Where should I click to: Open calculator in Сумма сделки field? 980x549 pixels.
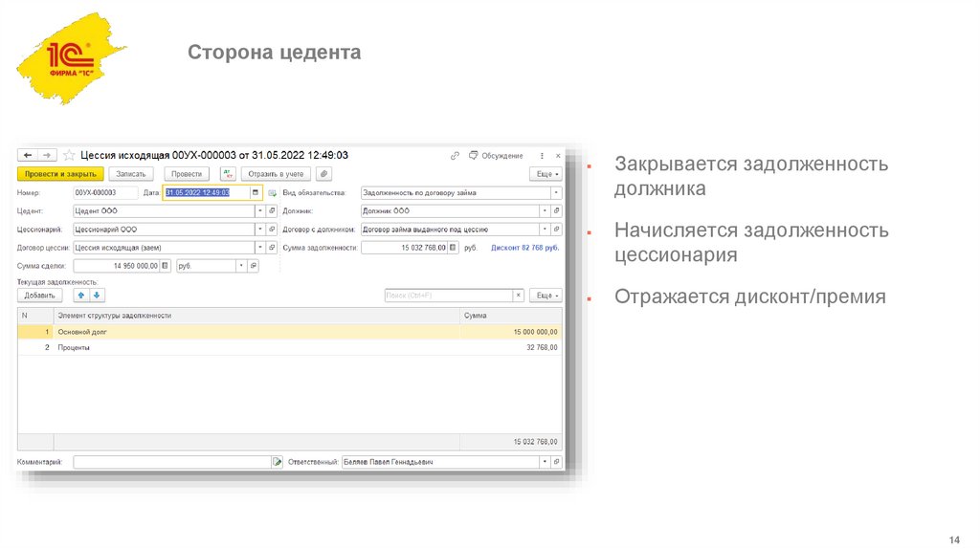[165, 266]
